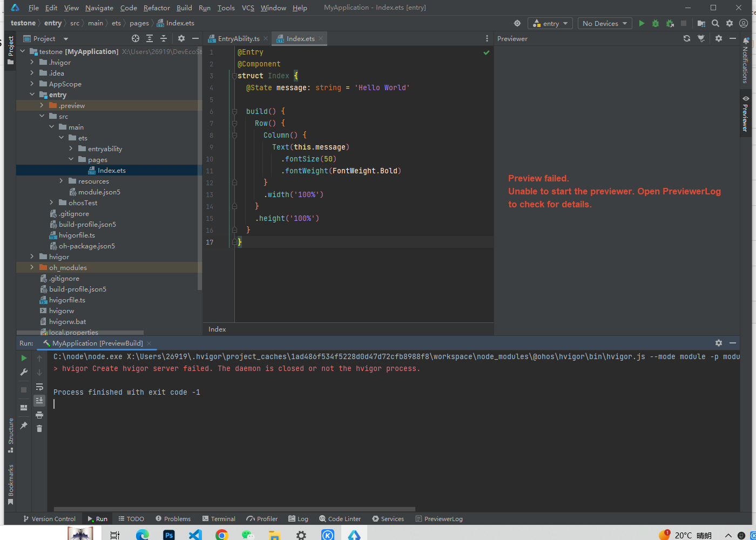Viewport: 756px width, 540px height.
Task: Open Previewer panel settings gear
Action: (x=719, y=38)
